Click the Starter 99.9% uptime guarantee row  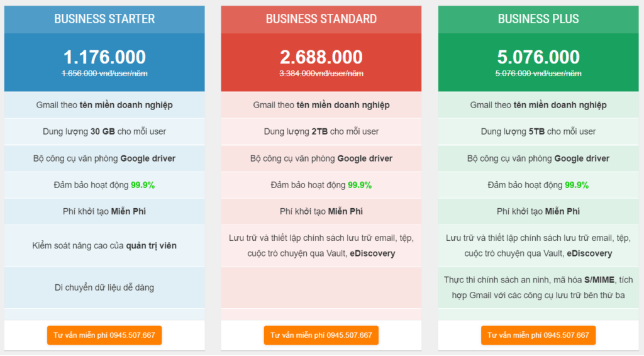[104, 185]
